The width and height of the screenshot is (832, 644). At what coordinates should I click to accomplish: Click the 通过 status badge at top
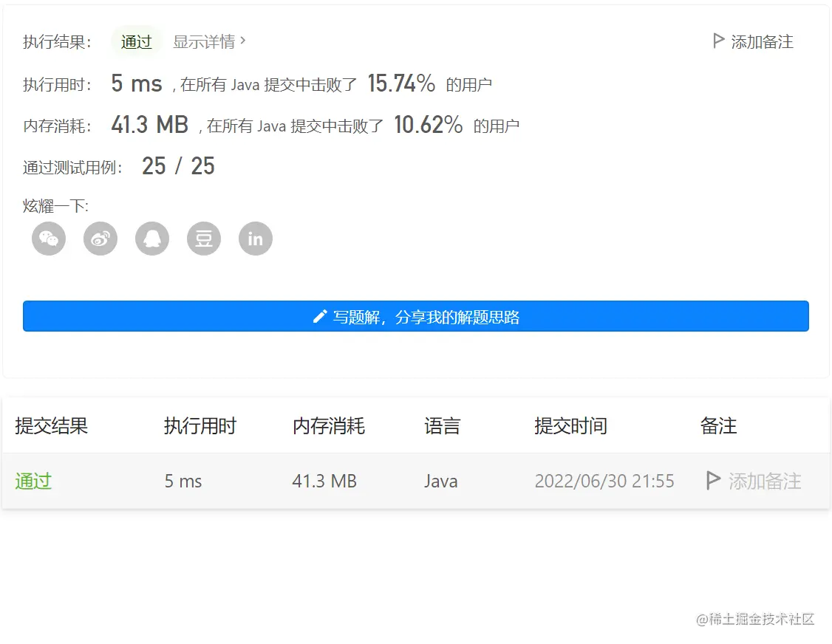[x=137, y=41]
